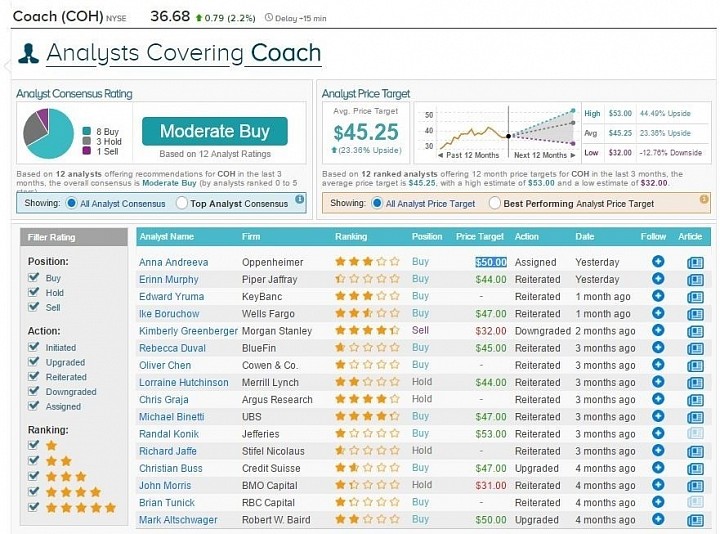Click the Hold legend gray swatch

coord(86,141)
